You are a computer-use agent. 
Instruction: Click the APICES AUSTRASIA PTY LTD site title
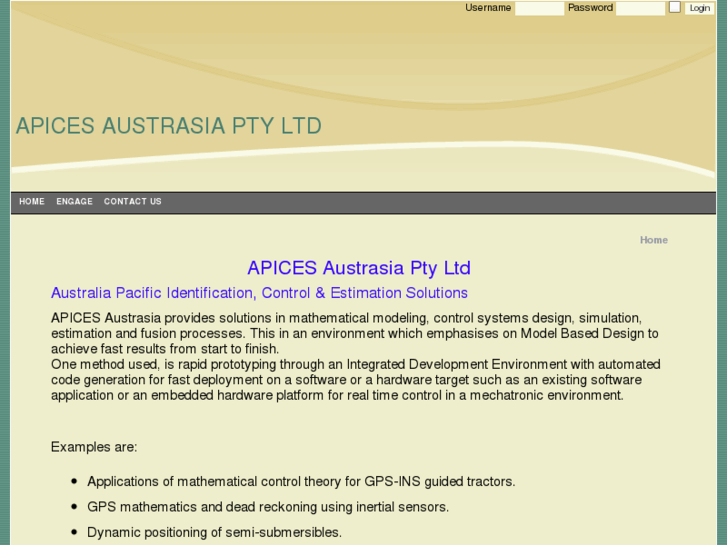click(169, 126)
